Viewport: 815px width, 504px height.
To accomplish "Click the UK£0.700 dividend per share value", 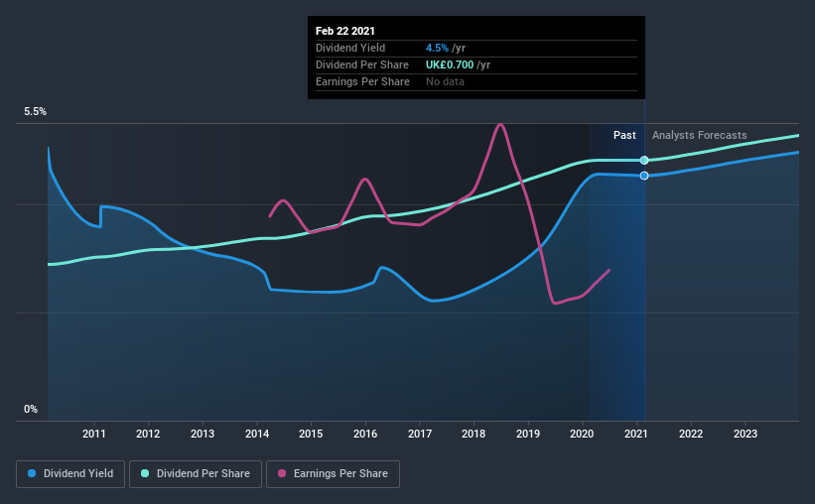I will tap(450, 64).
